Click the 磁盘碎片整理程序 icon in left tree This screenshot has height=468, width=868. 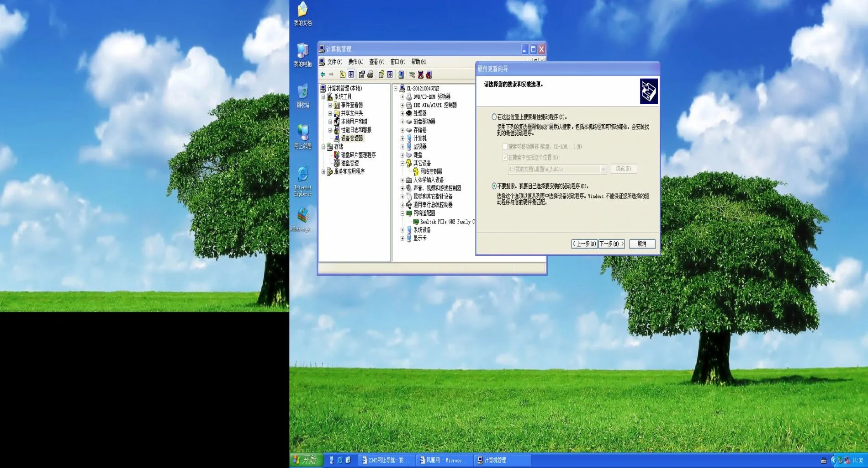pos(337,155)
